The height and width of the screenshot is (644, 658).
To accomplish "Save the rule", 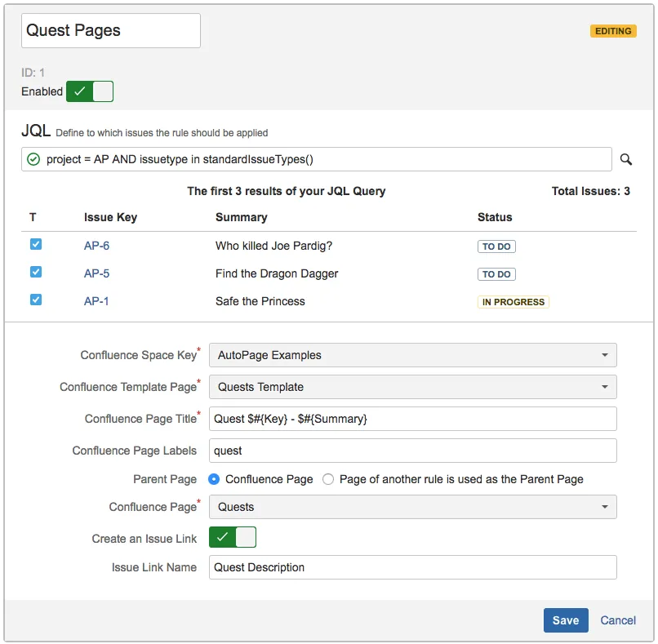I will [x=565, y=620].
